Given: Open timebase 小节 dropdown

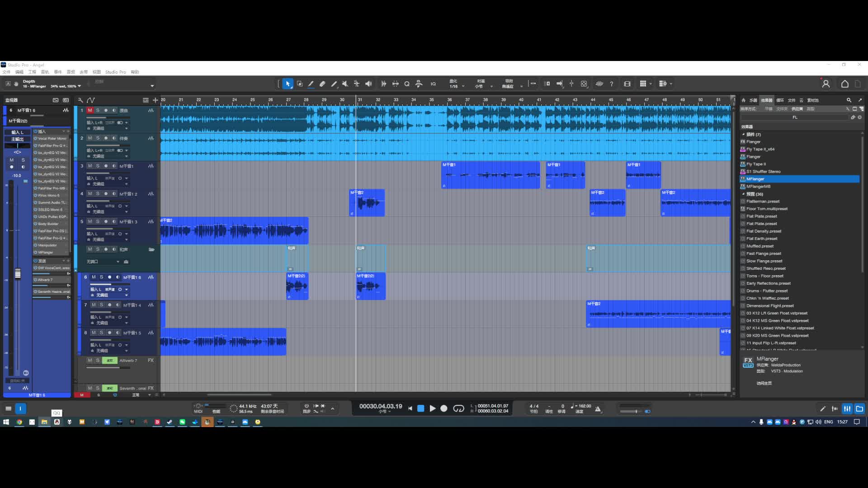Looking at the screenshot, I should 491,86.
